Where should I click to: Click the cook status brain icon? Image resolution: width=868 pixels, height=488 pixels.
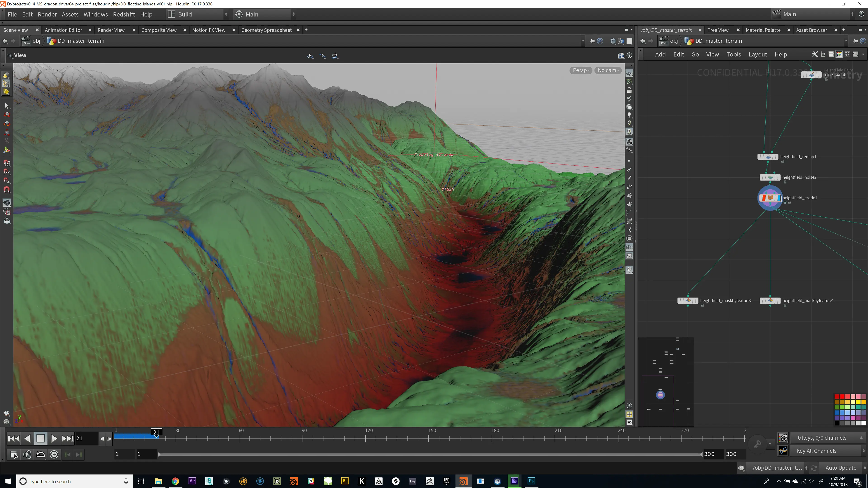click(741, 468)
